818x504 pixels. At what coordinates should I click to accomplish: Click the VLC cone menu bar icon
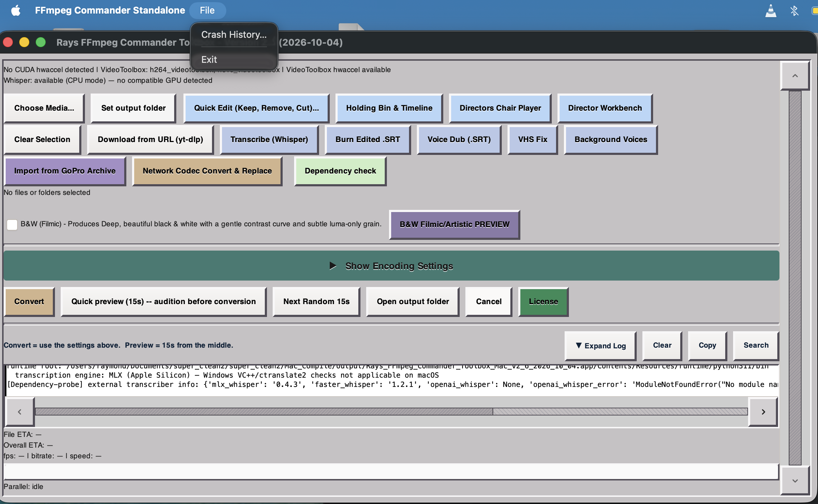coord(771,10)
